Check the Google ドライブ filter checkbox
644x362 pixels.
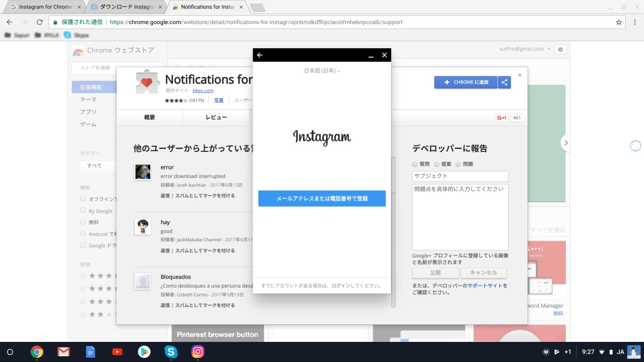(x=84, y=245)
